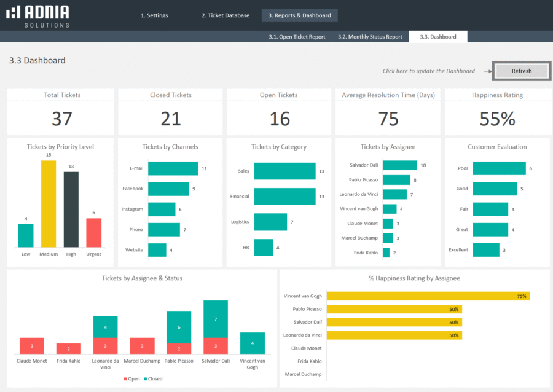Image resolution: width=553 pixels, height=392 pixels.
Task: Click the ADNIA Solutions logo
Action: (38, 15)
